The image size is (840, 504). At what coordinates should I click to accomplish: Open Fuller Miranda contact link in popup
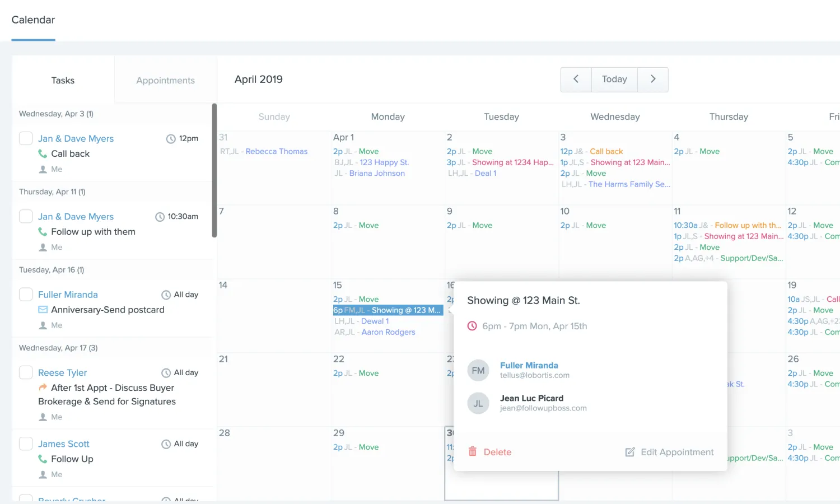[529, 365]
